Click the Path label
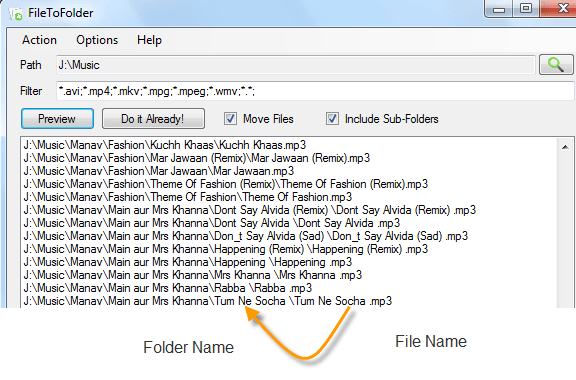This screenshot has width=576, height=380. click(x=30, y=65)
